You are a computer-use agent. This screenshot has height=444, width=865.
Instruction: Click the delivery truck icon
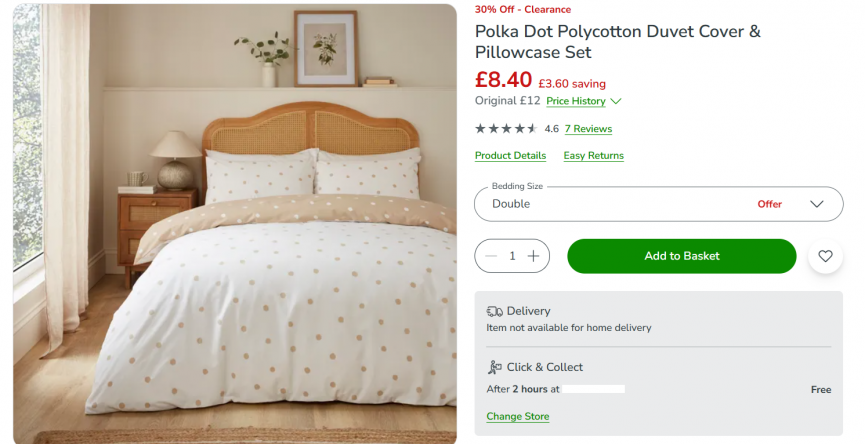point(494,311)
